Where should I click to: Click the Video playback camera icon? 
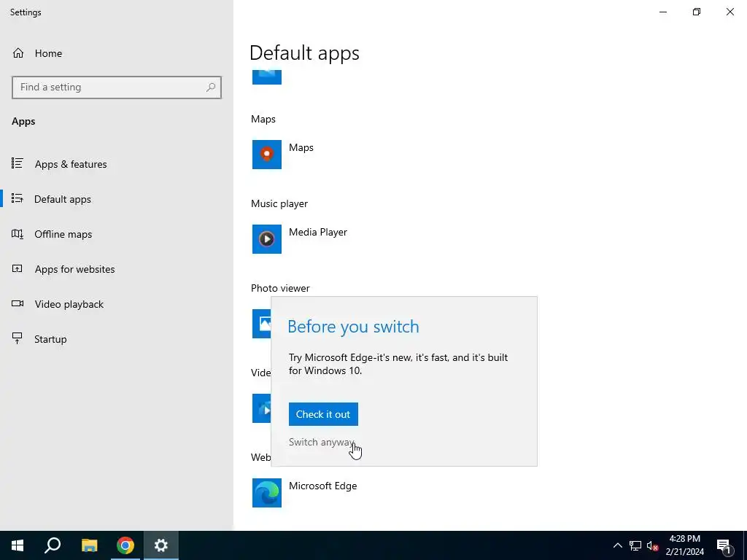(18, 304)
